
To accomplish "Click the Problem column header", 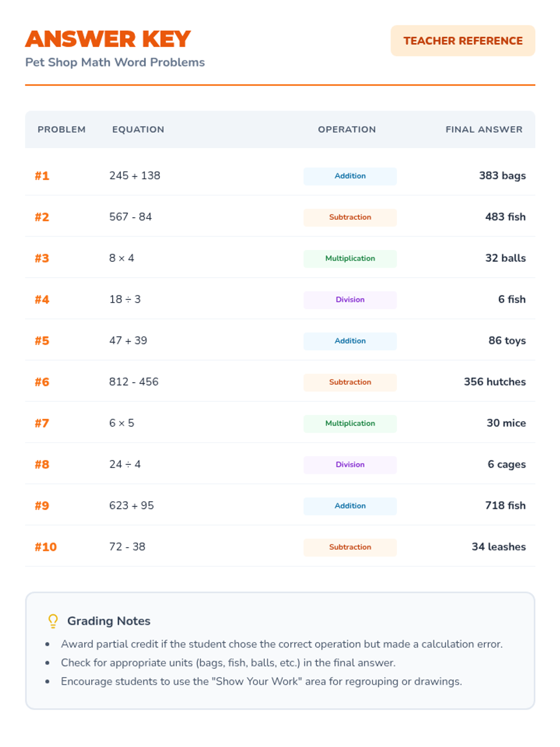I will [x=62, y=129].
